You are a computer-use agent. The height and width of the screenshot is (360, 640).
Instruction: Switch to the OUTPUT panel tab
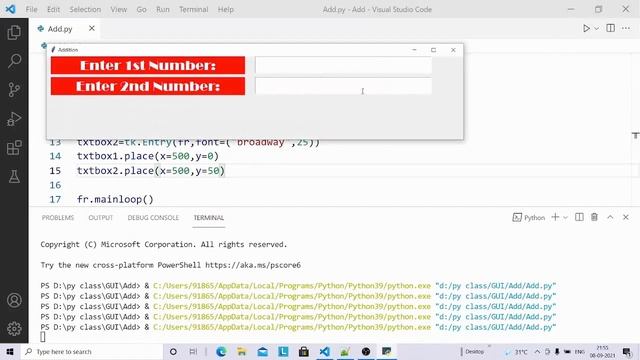[x=100, y=218]
